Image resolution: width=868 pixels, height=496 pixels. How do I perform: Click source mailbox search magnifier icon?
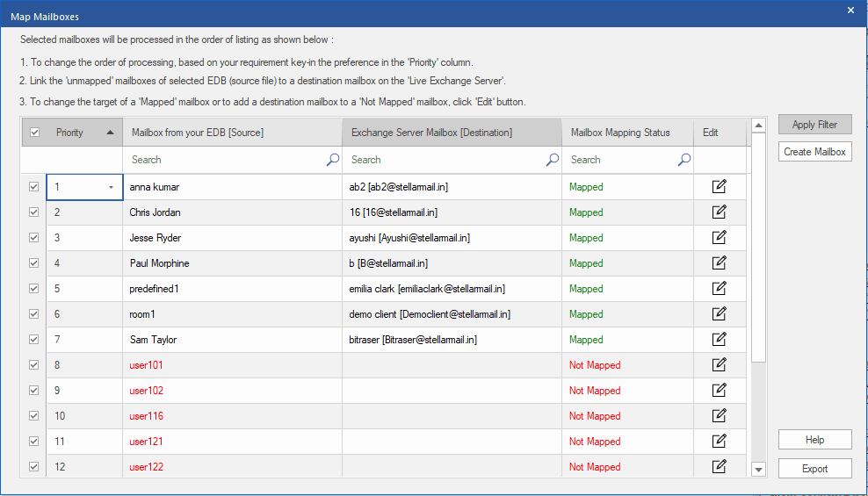click(333, 160)
